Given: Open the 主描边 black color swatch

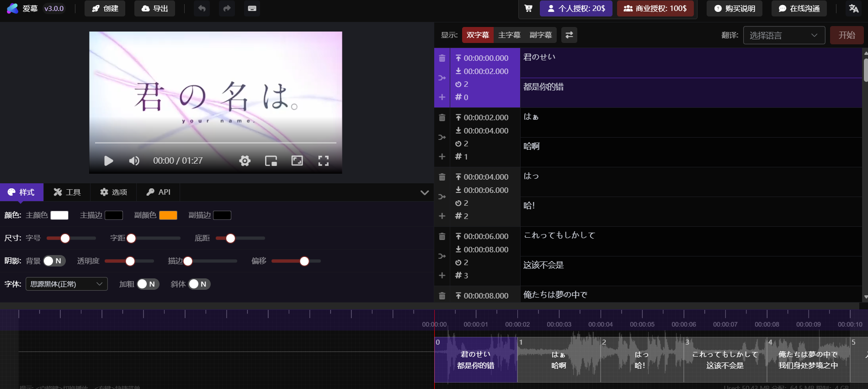Looking at the screenshot, I should click(x=114, y=215).
